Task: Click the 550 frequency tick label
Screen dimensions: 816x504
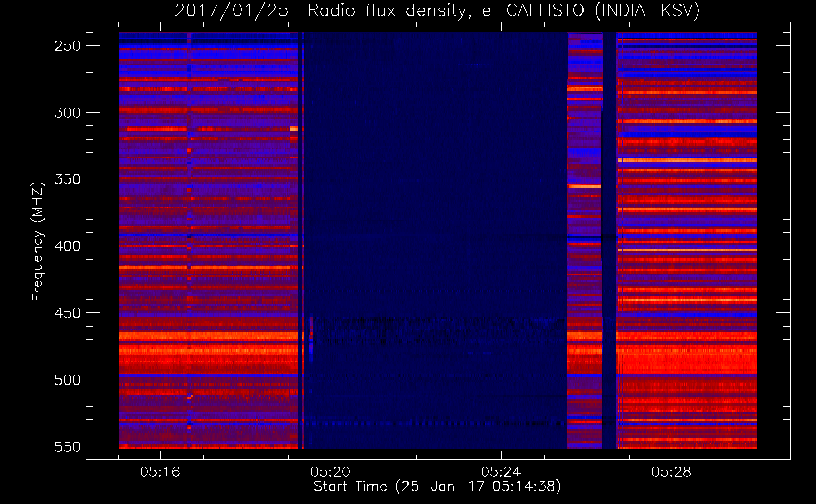Action: (68, 447)
